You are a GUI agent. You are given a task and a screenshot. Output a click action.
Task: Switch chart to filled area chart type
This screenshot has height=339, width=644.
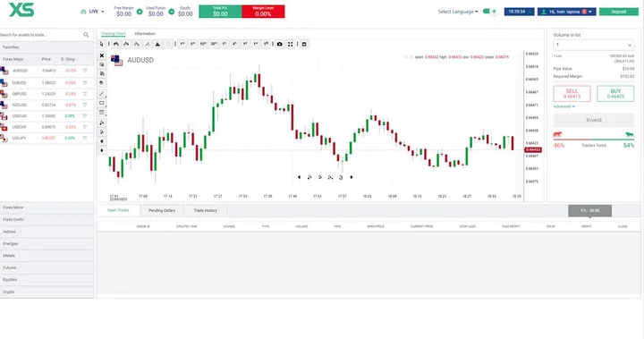pos(157,44)
